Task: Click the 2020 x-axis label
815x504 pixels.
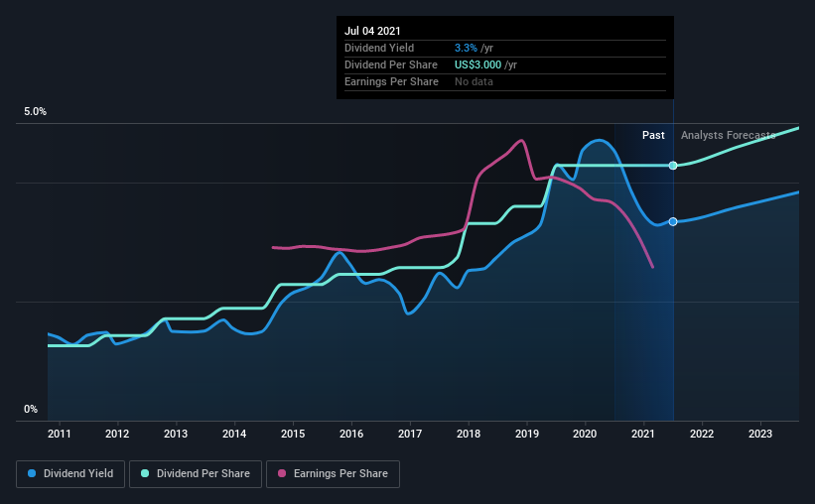Action: [585, 434]
